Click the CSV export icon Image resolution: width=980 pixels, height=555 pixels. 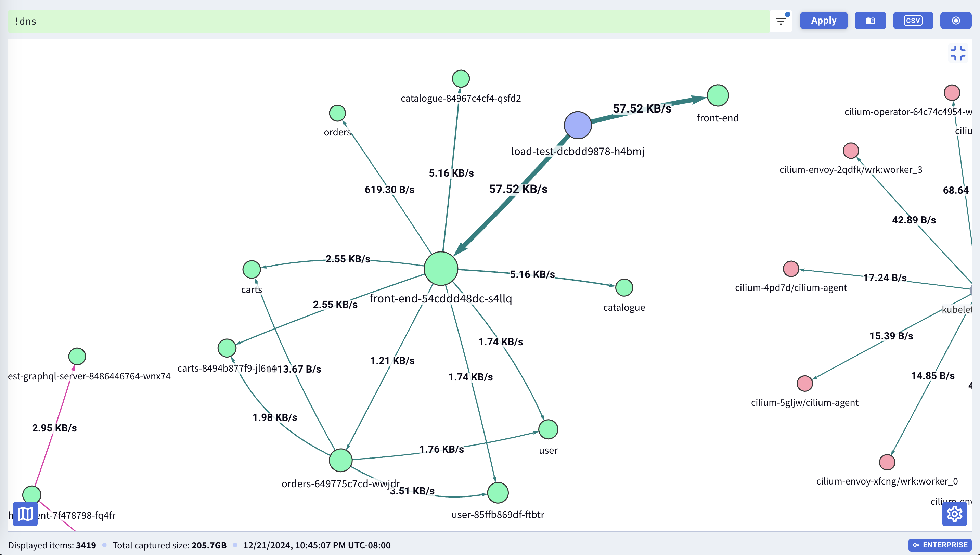coord(913,20)
